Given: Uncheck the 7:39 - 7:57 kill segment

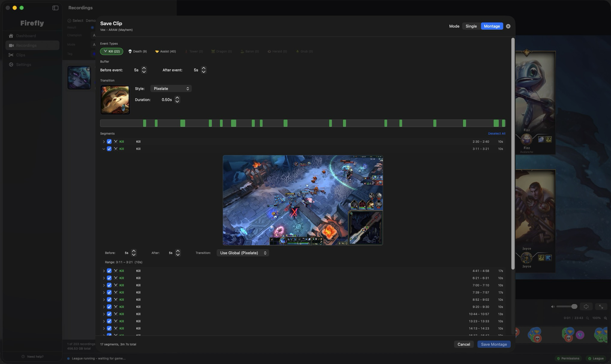Looking at the screenshot, I should (109, 292).
